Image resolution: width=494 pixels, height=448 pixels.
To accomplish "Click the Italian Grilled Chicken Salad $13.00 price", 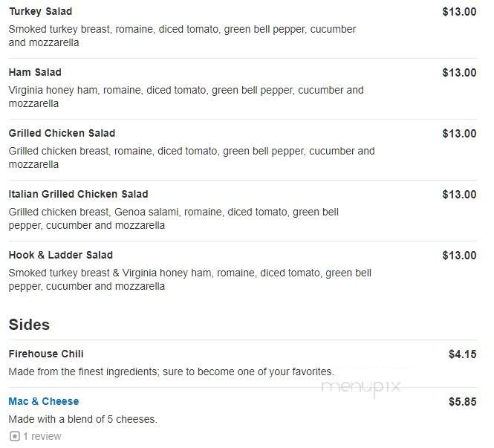I will pyautogui.click(x=459, y=195).
